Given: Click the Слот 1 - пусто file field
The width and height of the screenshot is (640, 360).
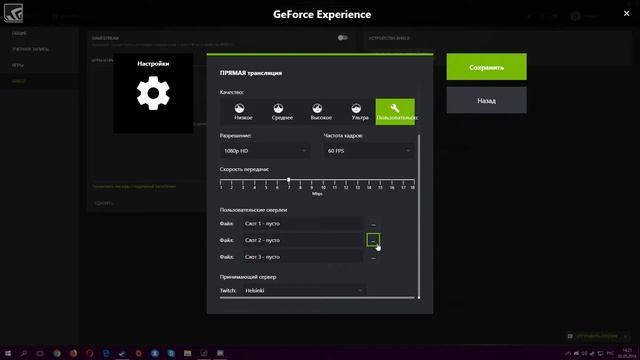Looking at the screenshot, I should pos(302,224).
